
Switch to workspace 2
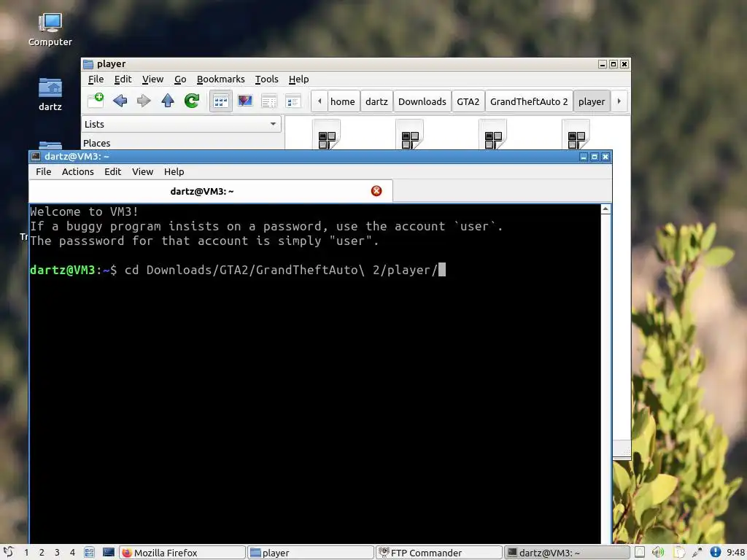(42, 553)
